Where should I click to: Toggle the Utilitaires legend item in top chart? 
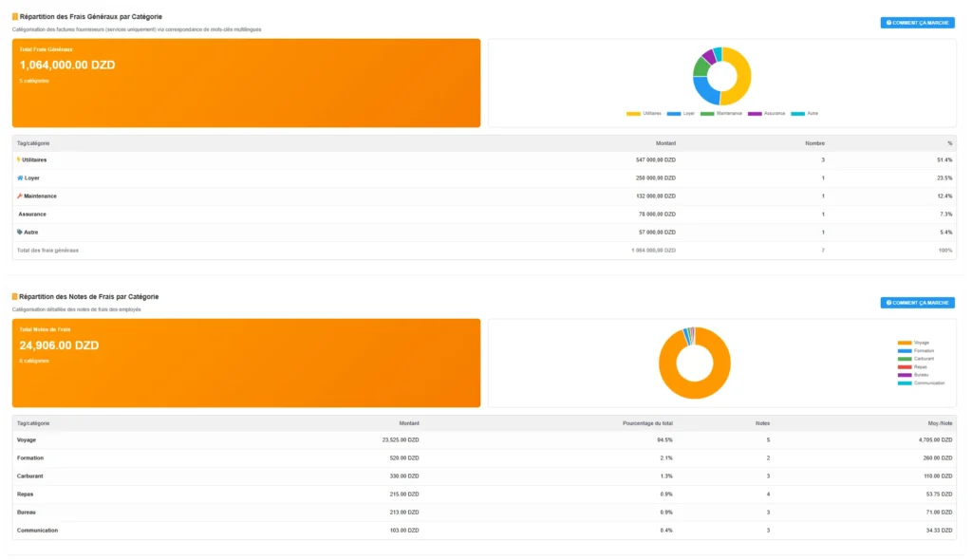click(644, 113)
